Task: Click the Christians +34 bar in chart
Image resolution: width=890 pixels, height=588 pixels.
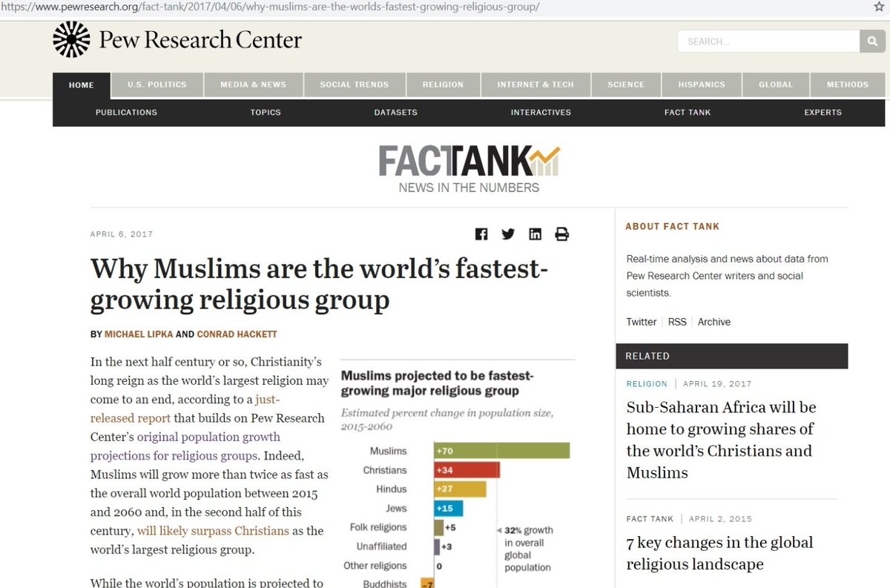Action: point(467,470)
